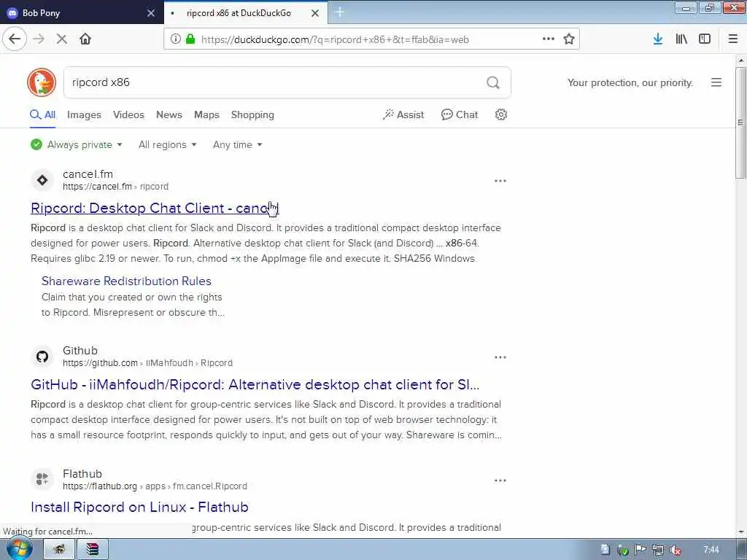
Task: Open Shareware Redistribution Rules link
Action: [126, 281]
